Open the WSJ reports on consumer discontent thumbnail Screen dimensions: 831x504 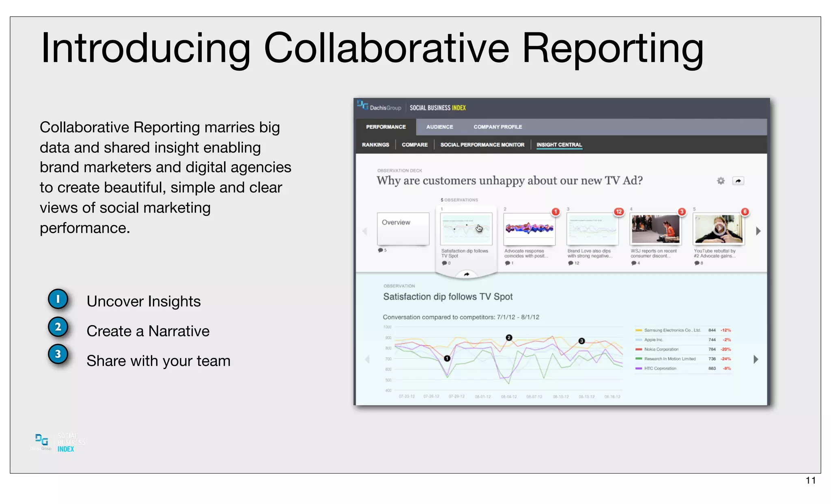pyautogui.click(x=656, y=229)
